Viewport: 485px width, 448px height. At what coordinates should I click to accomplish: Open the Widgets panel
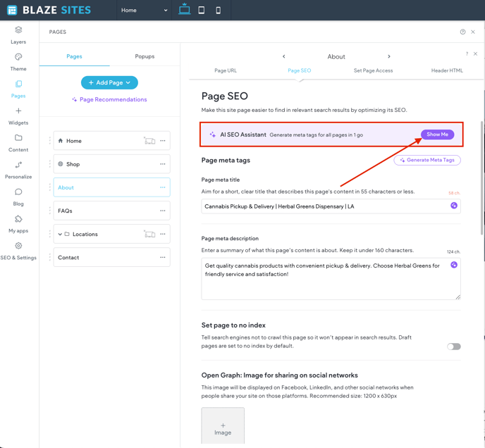[x=18, y=116]
